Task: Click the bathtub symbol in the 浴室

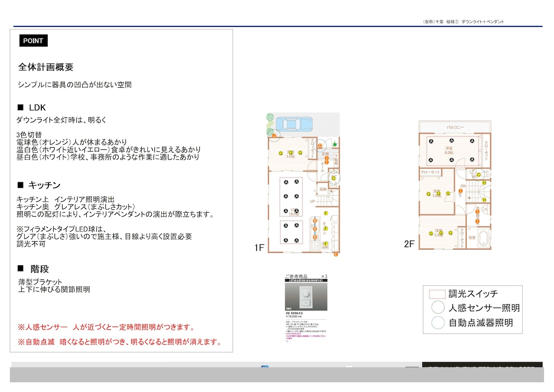Action: pos(484,238)
